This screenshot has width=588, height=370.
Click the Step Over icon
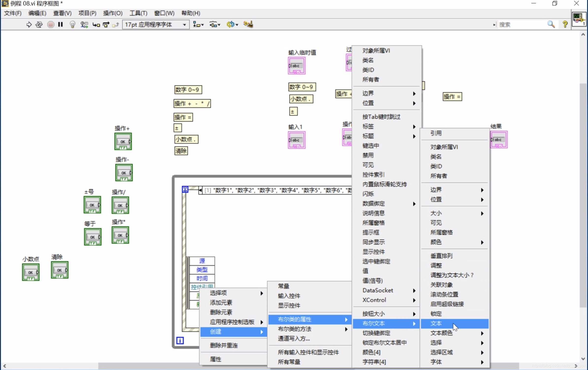tap(106, 25)
